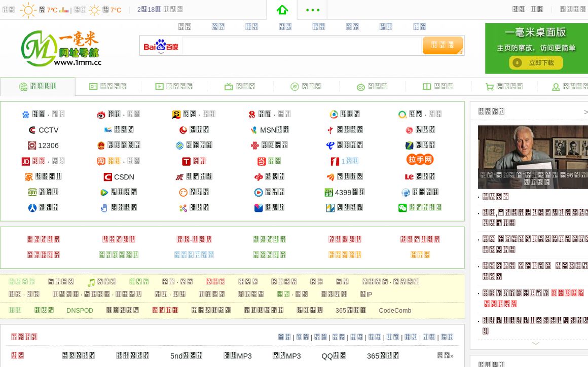The image size is (588, 367).
Task: Open the China Unicom red knot icon
Action: [x=255, y=145]
